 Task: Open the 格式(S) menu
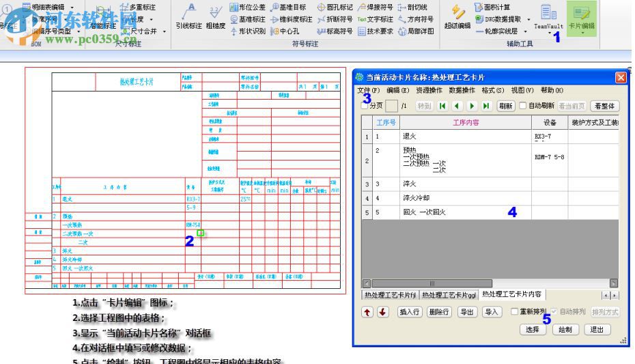point(493,90)
